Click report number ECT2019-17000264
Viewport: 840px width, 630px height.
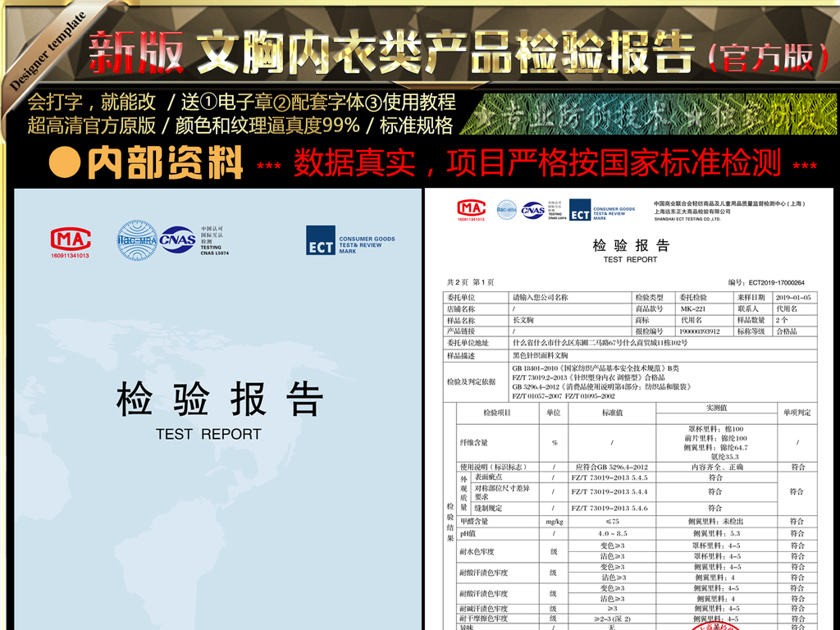click(776, 283)
